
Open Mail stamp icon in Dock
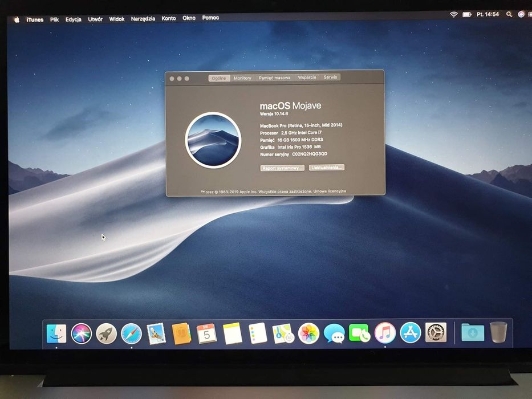pyautogui.click(x=156, y=333)
